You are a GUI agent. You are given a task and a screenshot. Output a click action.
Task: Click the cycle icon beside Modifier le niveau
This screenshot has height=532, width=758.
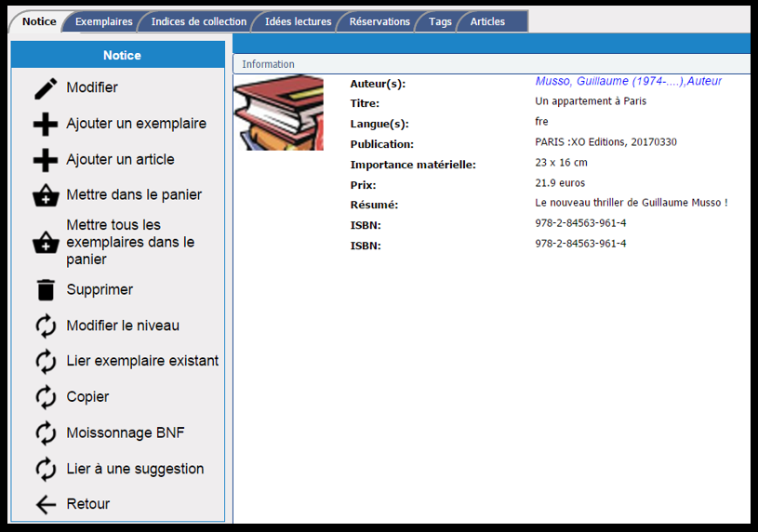46,326
